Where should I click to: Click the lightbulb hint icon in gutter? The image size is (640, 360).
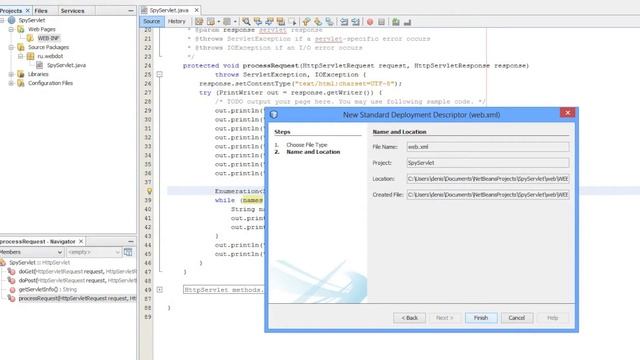pyautogui.click(x=149, y=191)
